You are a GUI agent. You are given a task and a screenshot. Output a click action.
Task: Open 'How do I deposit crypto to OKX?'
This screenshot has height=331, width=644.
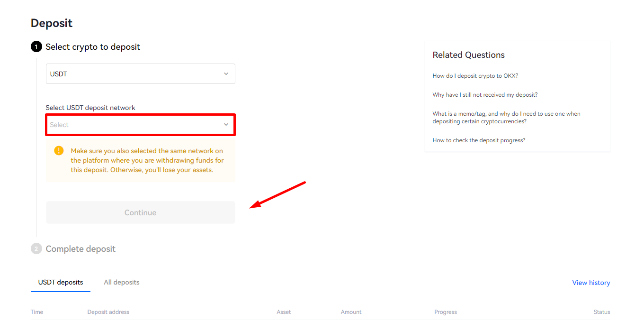click(x=475, y=76)
